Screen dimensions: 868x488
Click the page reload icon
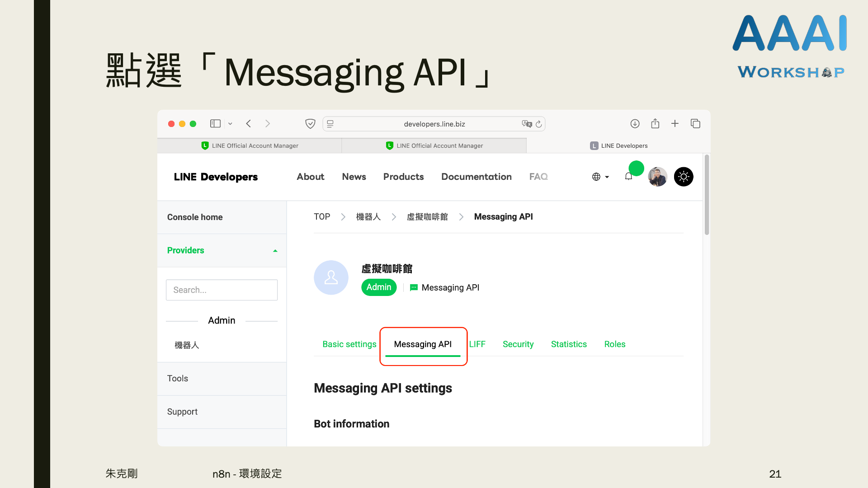pyautogui.click(x=539, y=124)
